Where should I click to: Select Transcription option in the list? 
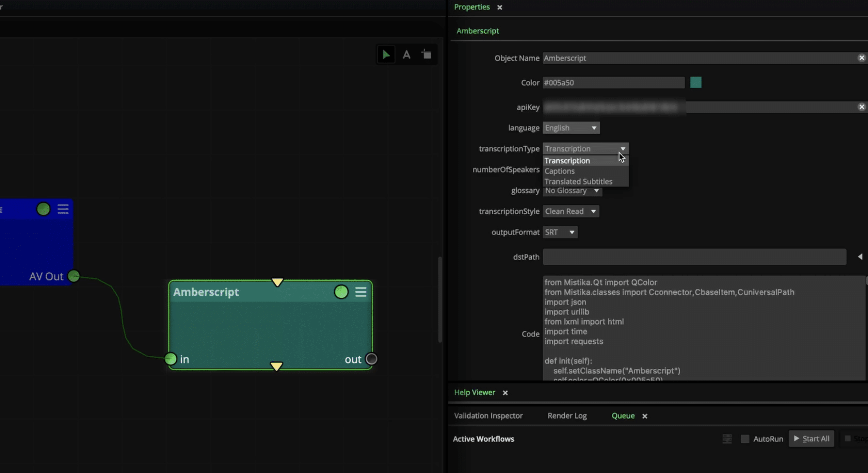[x=585, y=161]
